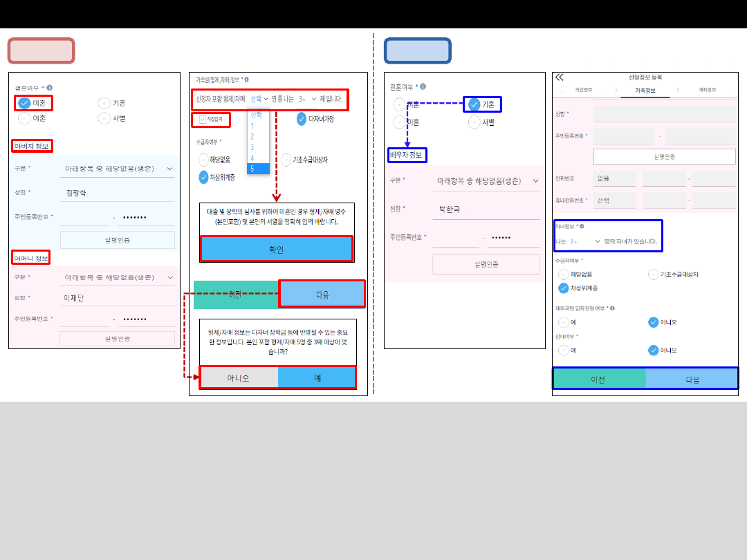Select 아니오 under 장애여부
Viewport: 747px width, 560px height.
click(x=653, y=350)
